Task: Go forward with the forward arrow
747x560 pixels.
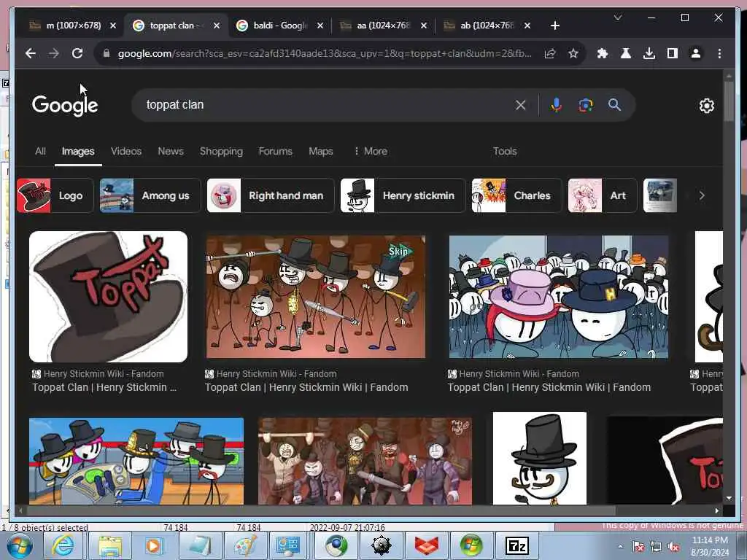Action: 54,53
